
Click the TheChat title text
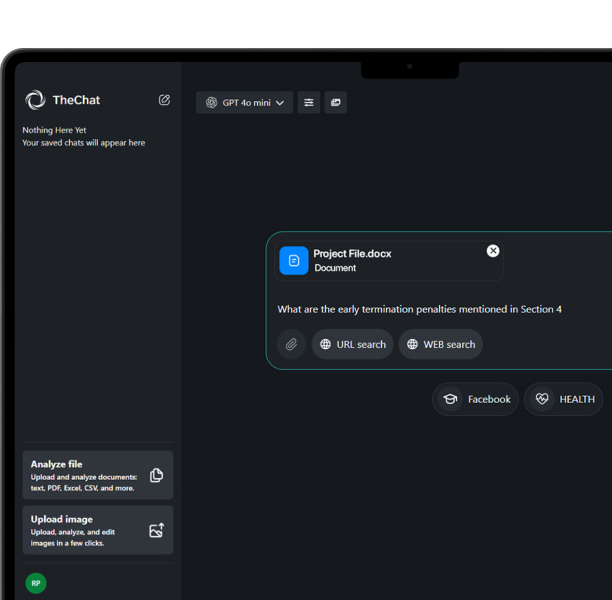pos(76,100)
